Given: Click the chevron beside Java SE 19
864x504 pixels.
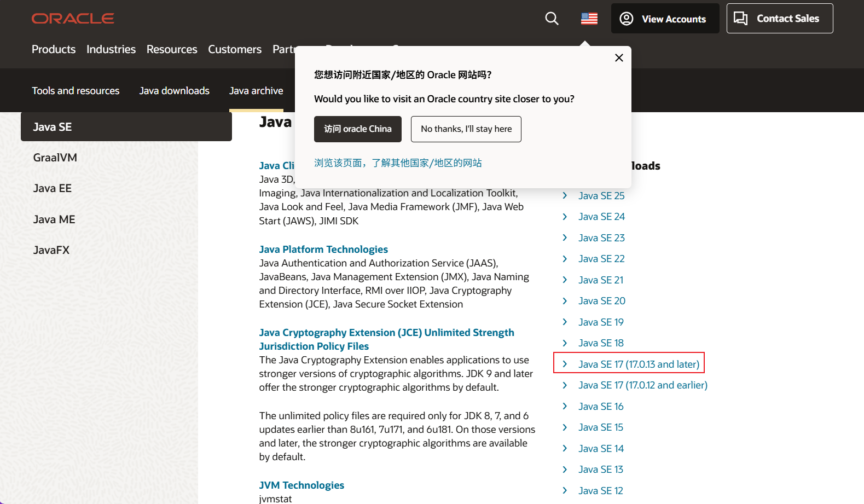Looking at the screenshot, I should 565,322.
